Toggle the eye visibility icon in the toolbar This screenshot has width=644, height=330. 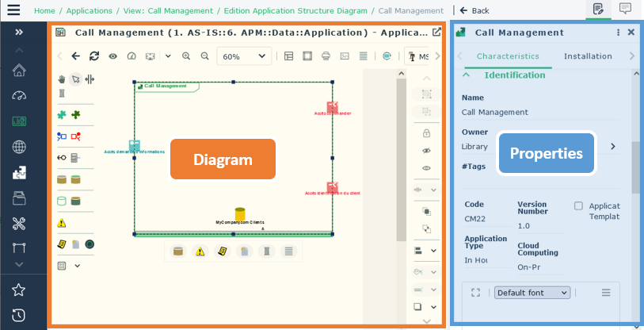[112, 56]
